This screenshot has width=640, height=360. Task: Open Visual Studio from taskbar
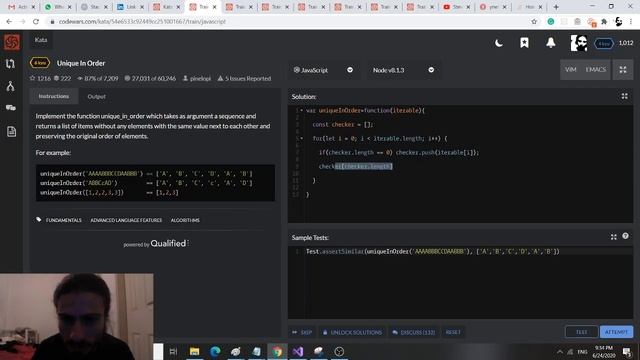coord(298,351)
